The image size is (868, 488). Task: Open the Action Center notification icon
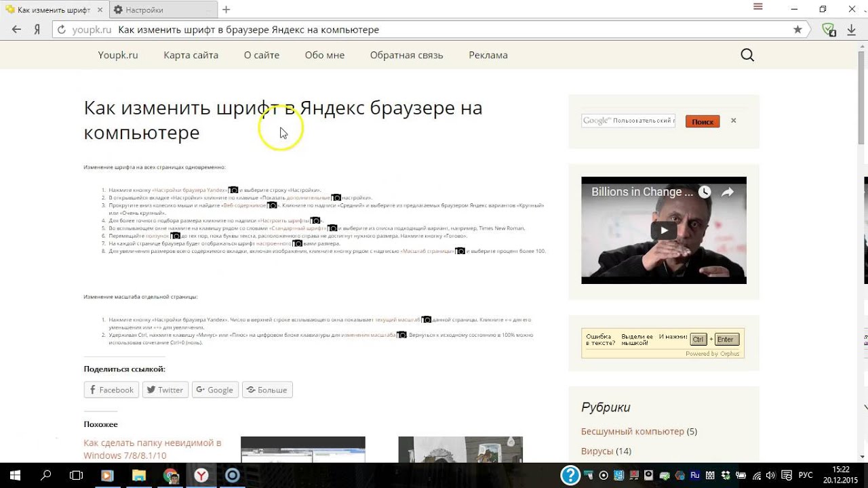[x=787, y=475]
